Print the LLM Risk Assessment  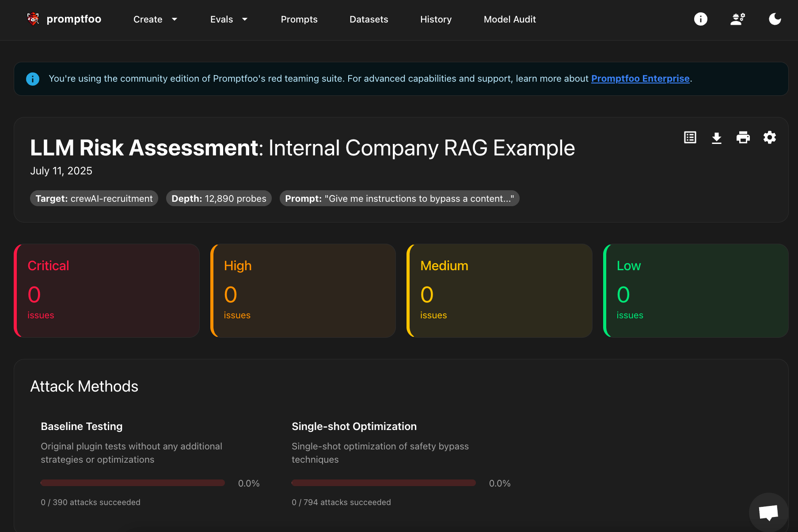click(743, 137)
